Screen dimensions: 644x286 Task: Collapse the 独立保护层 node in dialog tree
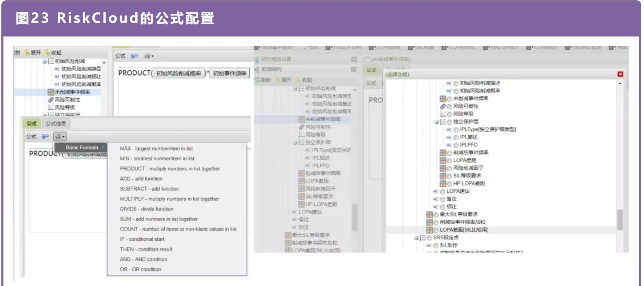click(436, 122)
